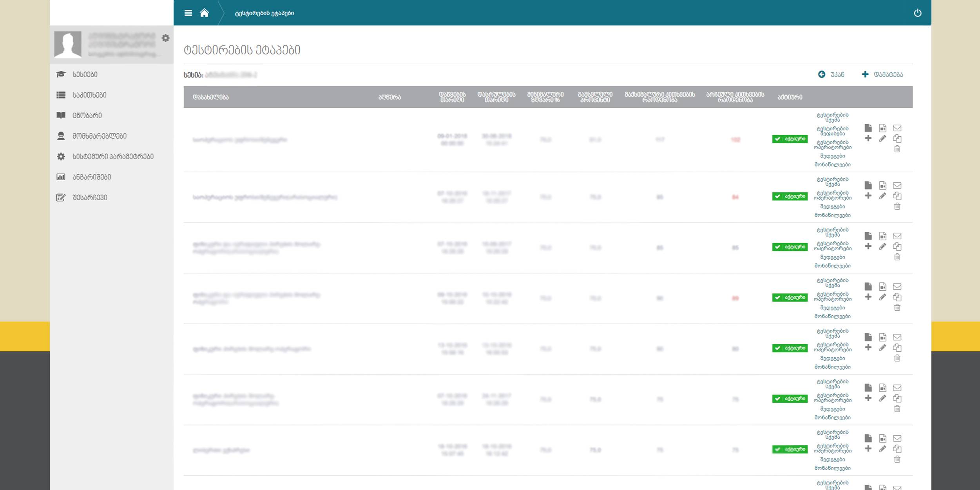Toggle the hamburger menu in top bar
This screenshot has height=490, width=980.
click(188, 13)
